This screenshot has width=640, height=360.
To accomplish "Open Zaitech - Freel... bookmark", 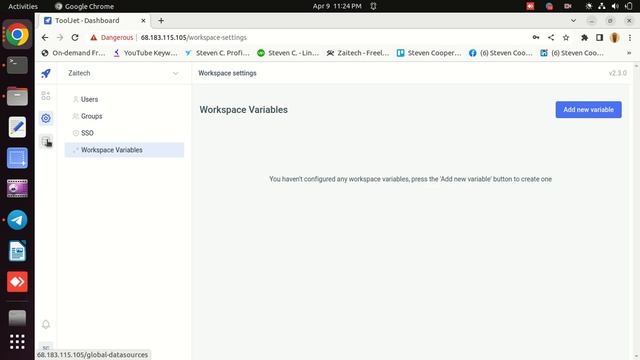I will 358,53.
